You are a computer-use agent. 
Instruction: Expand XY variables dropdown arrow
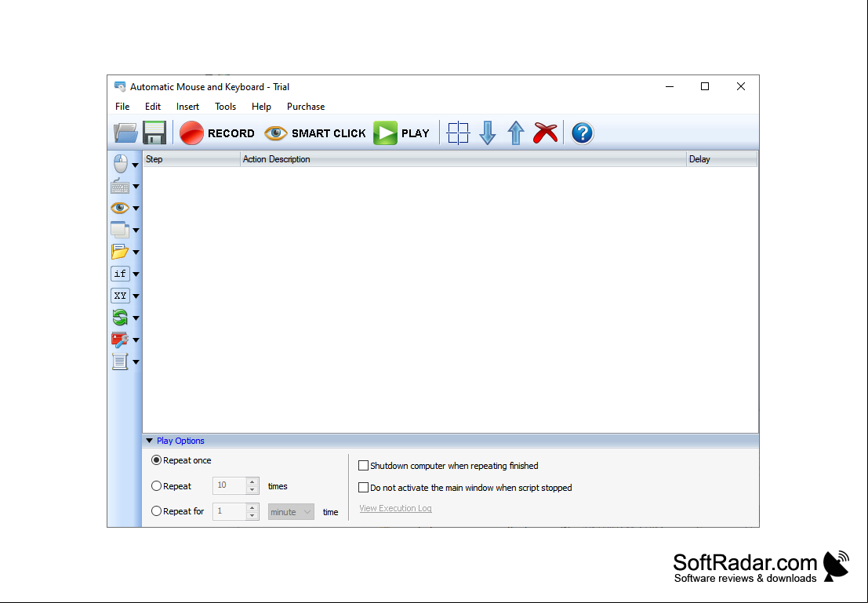pyautogui.click(x=136, y=296)
